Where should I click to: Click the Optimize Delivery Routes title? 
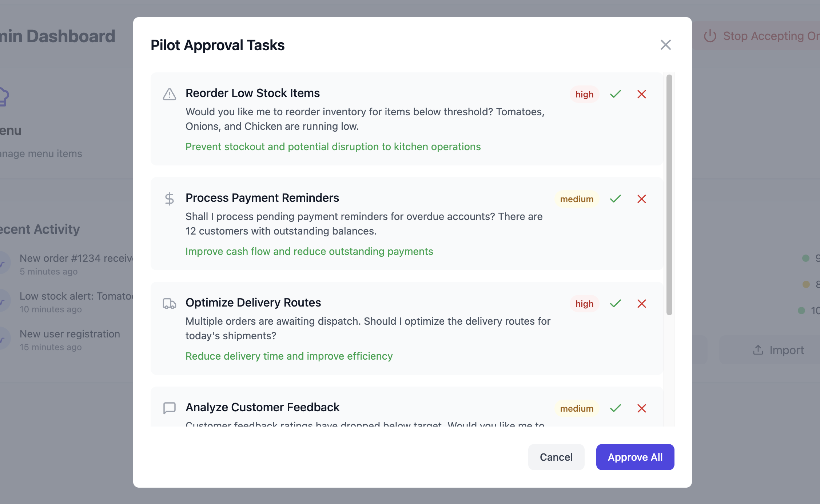[253, 303]
